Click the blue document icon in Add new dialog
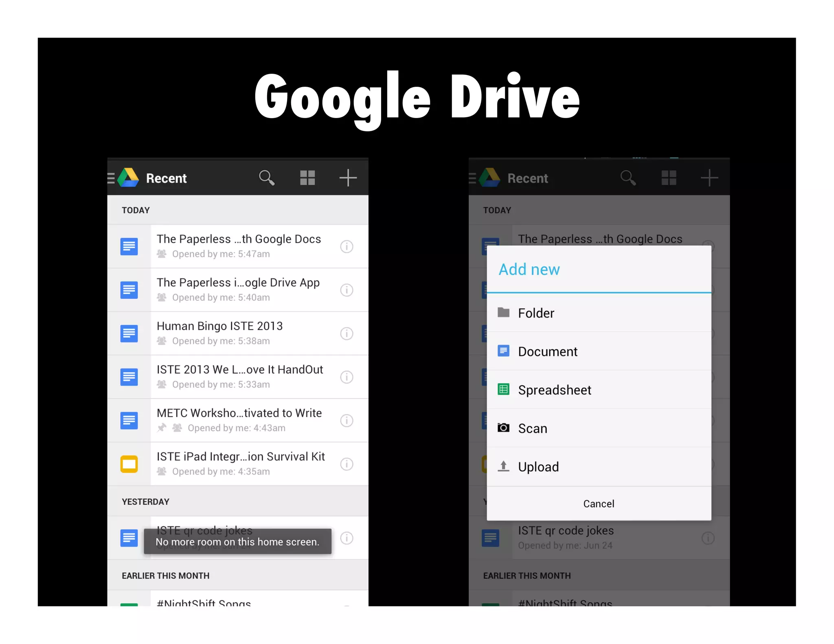 tap(504, 350)
